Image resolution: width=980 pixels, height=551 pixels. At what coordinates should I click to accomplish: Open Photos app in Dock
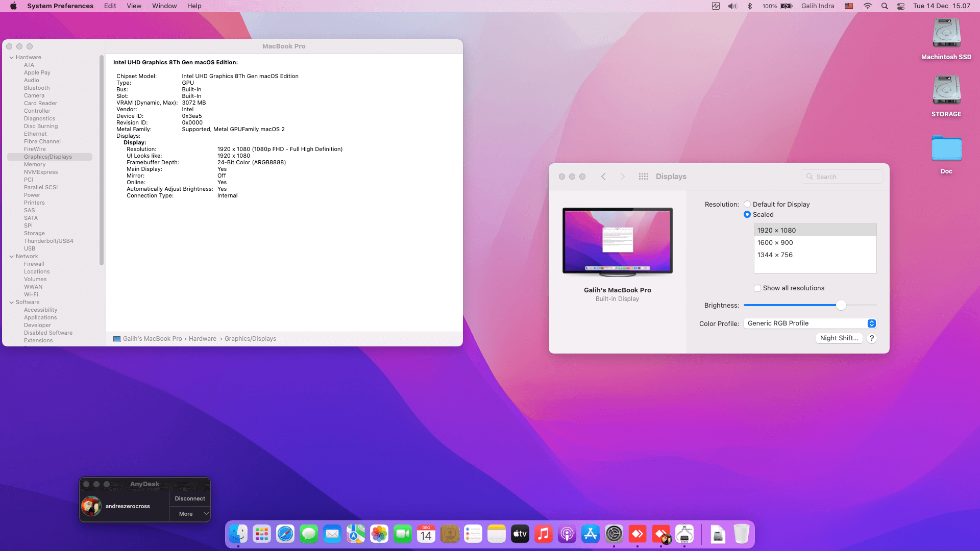click(x=379, y=534)
